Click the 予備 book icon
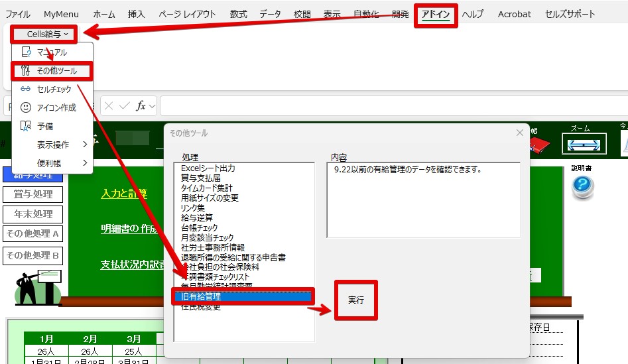The height and width of the screenshot is (364, 628). [27, 126]
